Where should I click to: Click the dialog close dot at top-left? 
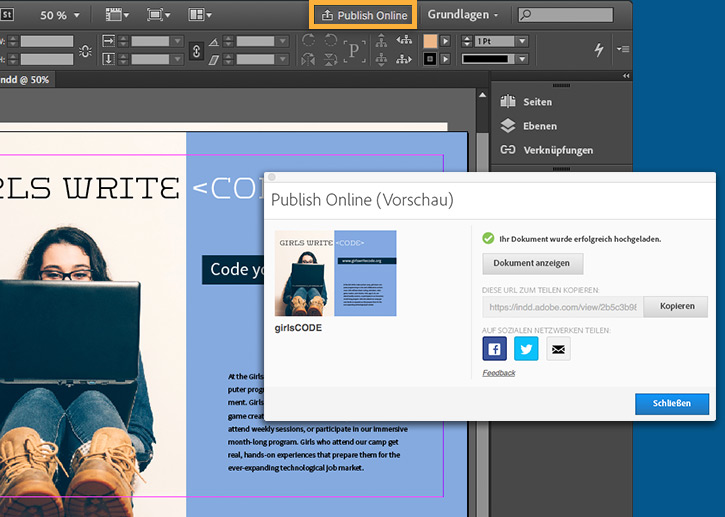(272, 177)
